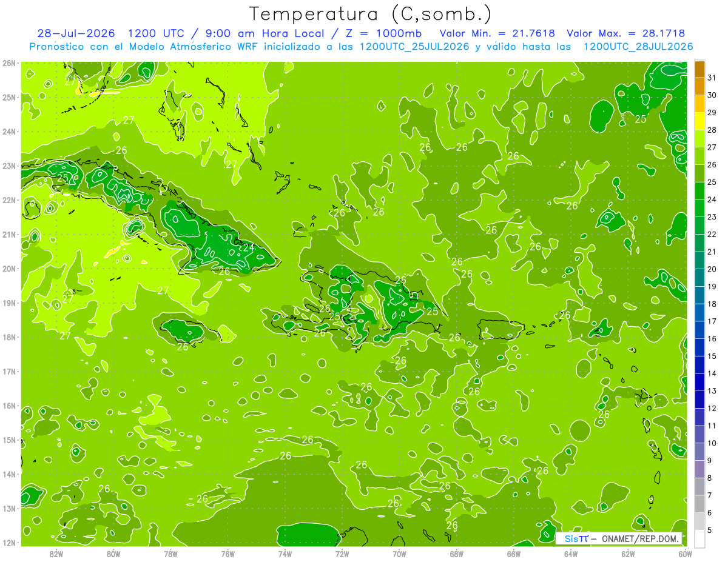The height and width of the screenshot is (562, 728).
Task: Click the "24" contour label over eastern Cuba
Action: pyautogui.click(x=248, y=247)
